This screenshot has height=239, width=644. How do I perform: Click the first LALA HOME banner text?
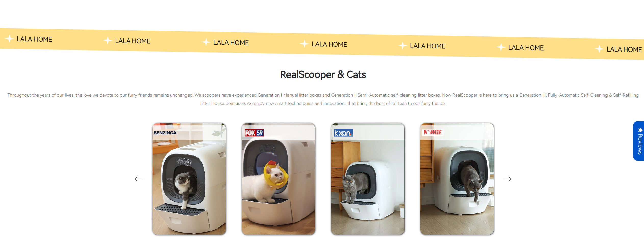pos(34,39)
